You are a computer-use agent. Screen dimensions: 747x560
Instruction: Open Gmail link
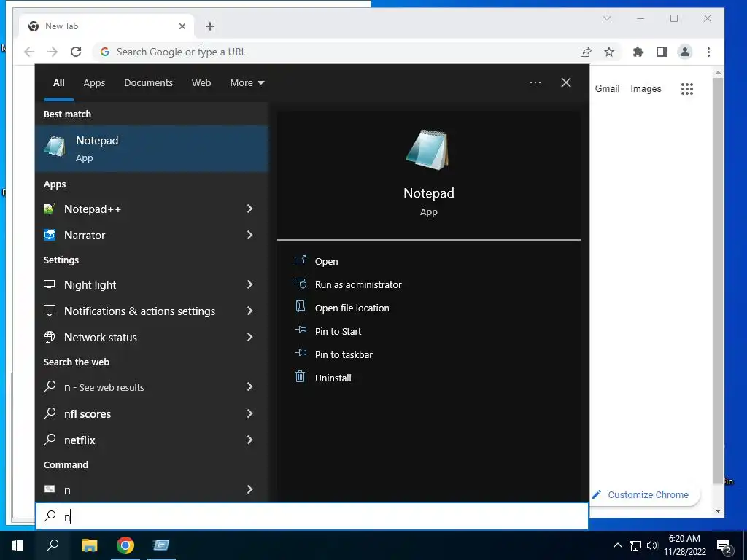[x=607, y=88]
